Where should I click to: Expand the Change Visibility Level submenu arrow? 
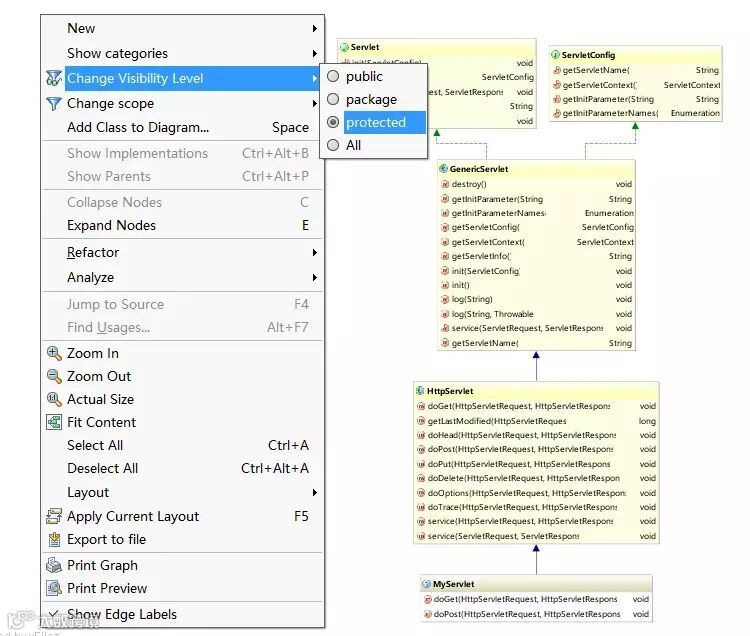pyautogui.click(x=315, y=78)
